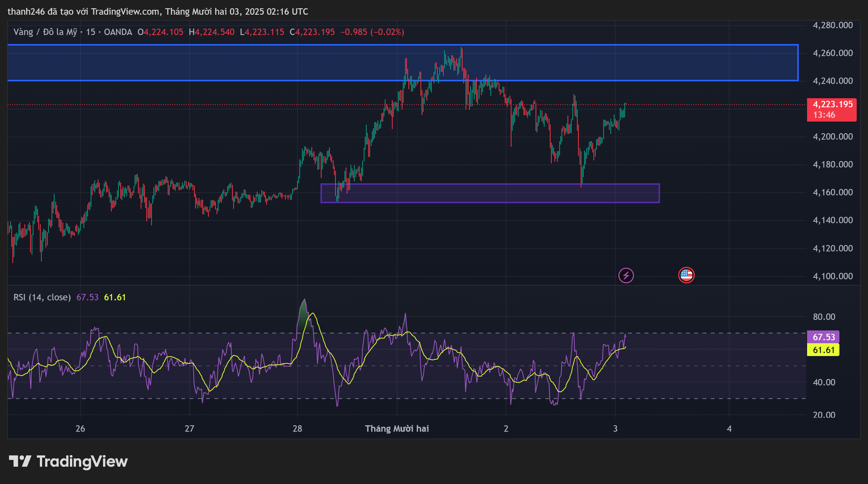Viewport: 868px width, 484px height.
Task: Click the purple 67.53 RSI axis label
Action: (823, 337)
